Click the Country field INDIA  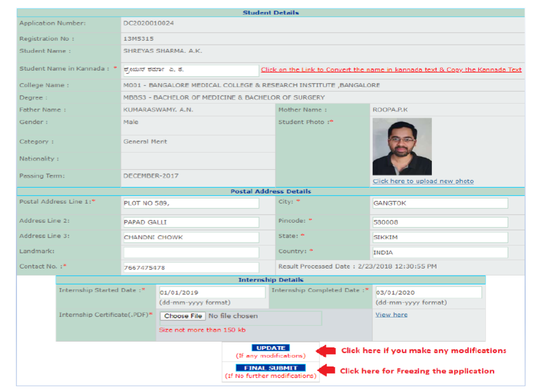[x=440, y=253]
